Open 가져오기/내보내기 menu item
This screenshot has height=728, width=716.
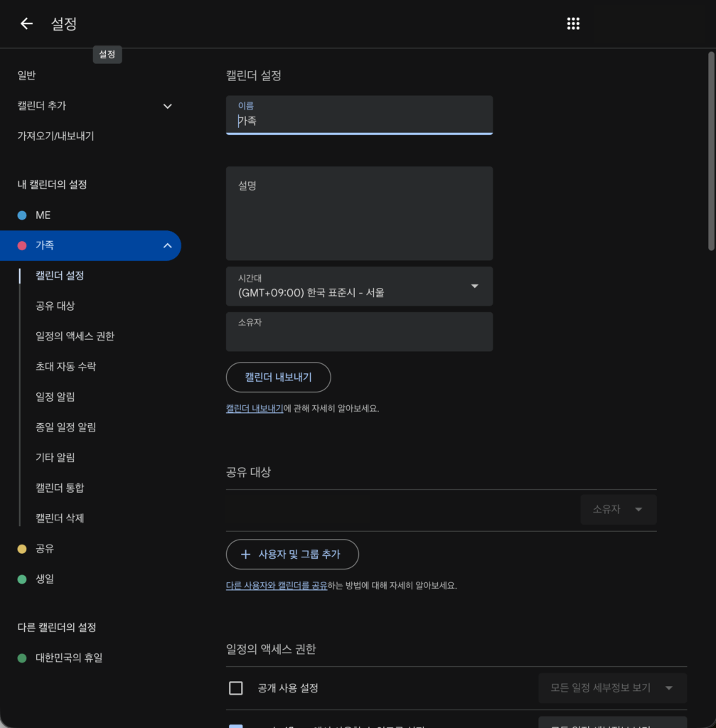click(55, 136)
